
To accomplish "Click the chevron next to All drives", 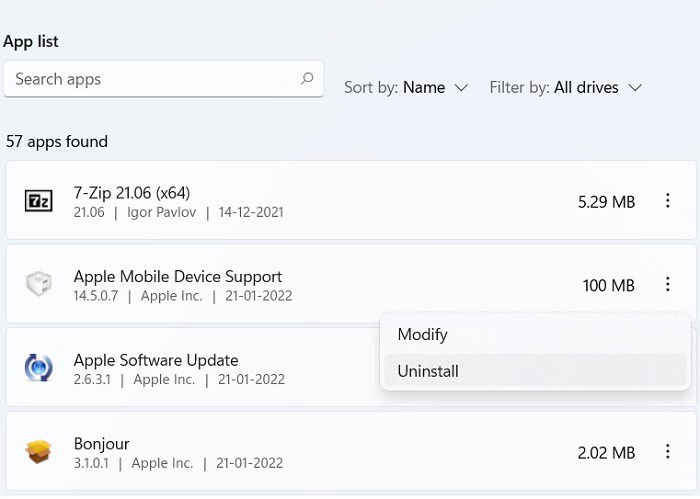I will coord(635,87).
